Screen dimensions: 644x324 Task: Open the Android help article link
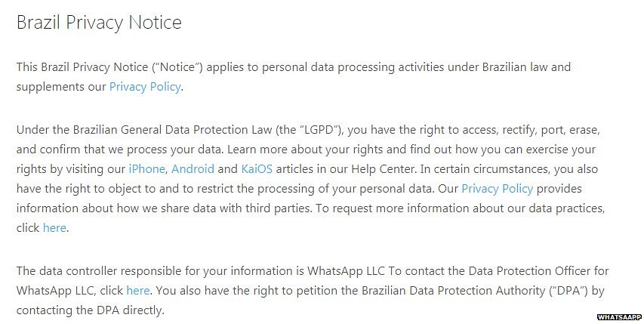coord(193,169)
